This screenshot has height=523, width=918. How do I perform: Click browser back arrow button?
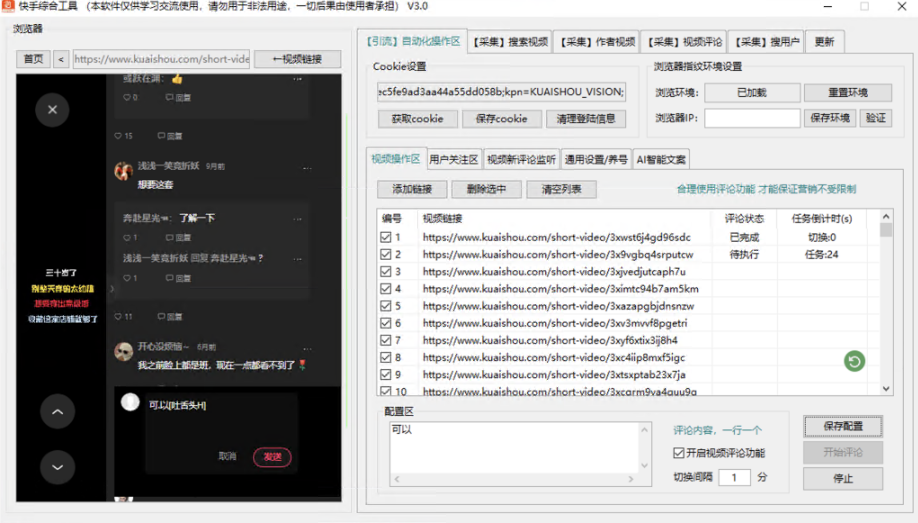pyautogui.click(x=61, y=59)
